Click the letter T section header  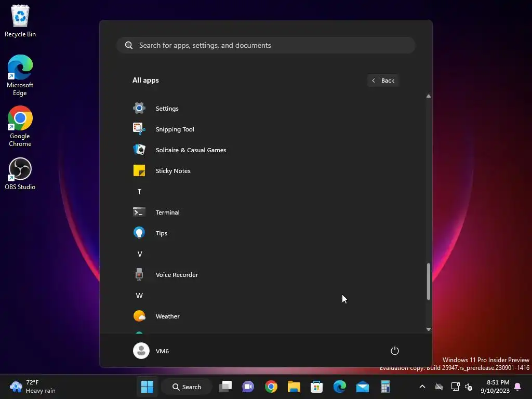(x=139, y=192)
